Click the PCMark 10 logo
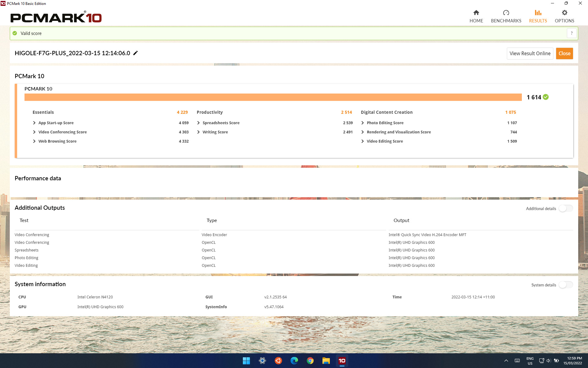This screenshot has height=368, width=588. coord(56,17)
